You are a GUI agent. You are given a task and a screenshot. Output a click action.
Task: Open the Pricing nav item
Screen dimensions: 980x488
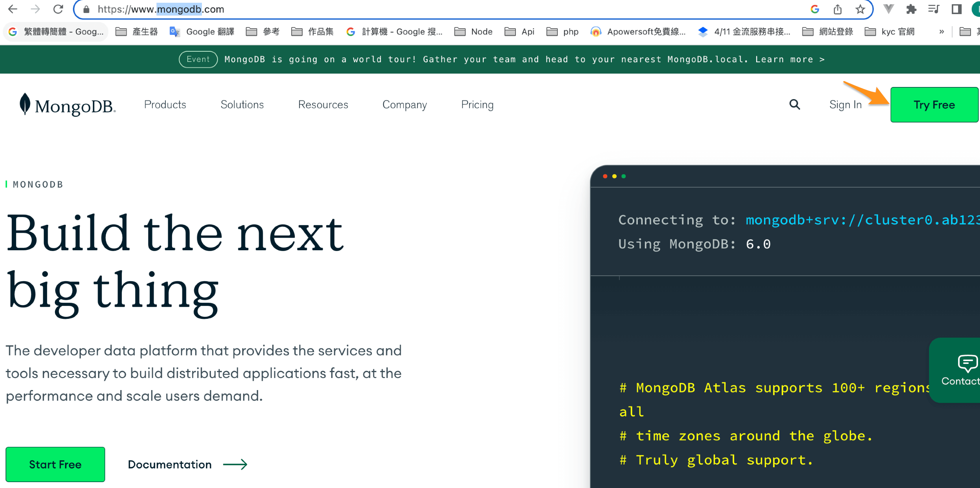coord(477,105)
